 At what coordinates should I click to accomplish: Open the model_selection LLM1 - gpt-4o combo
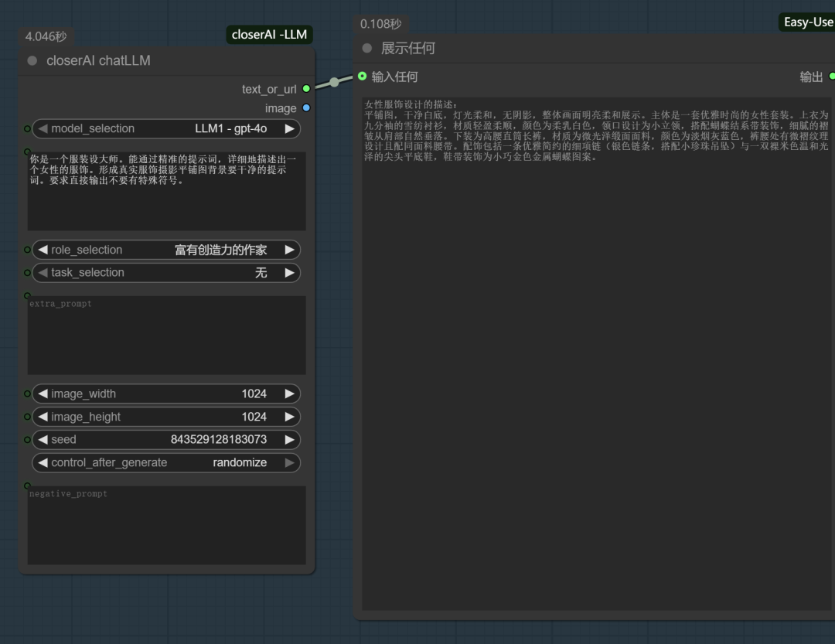166,128
